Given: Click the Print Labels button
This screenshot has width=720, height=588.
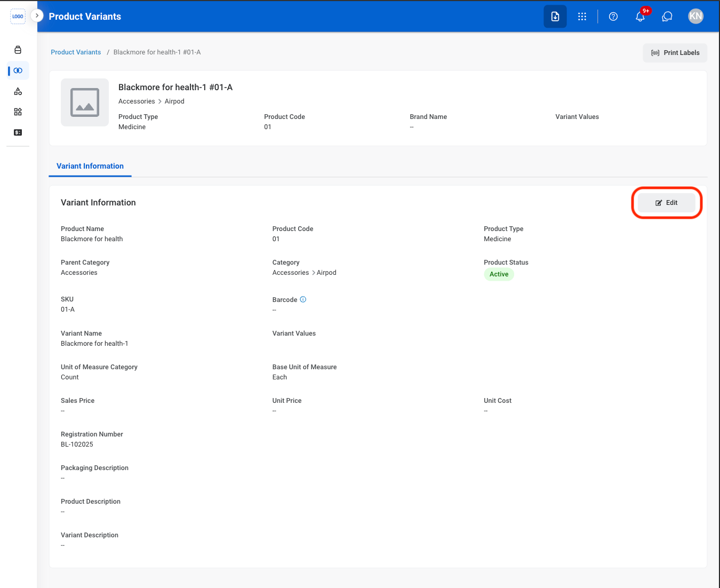Looking at the screenshot, I should pos(675,53).
